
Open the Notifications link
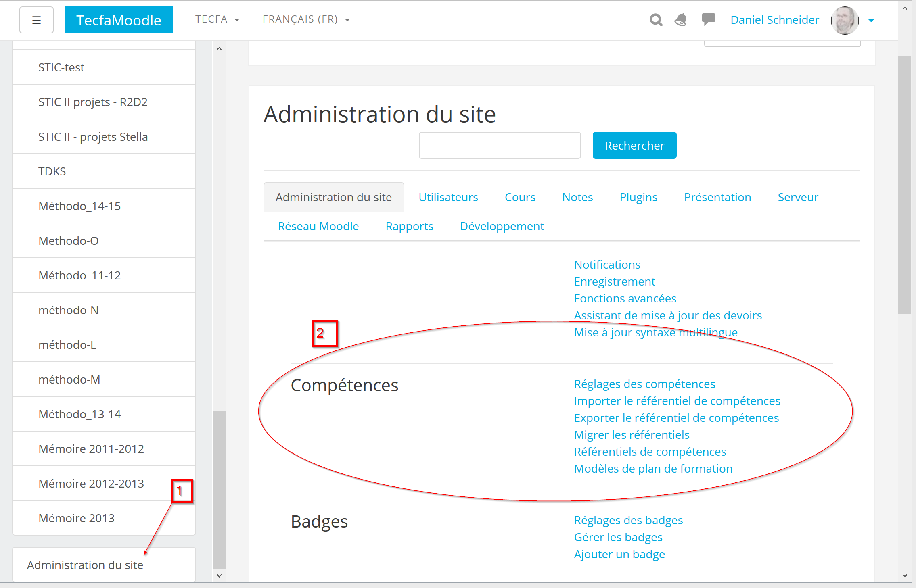click(x=607, y=265)
